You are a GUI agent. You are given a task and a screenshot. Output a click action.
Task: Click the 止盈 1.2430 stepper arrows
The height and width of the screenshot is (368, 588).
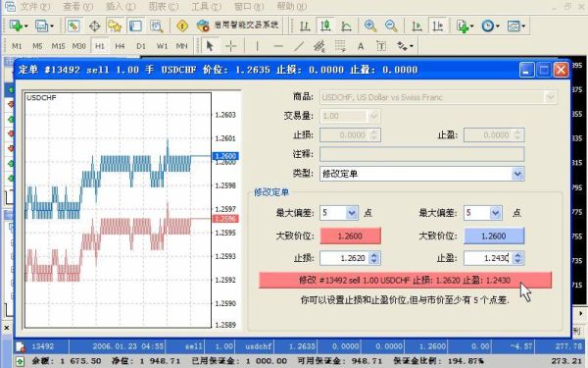point(517,258)
